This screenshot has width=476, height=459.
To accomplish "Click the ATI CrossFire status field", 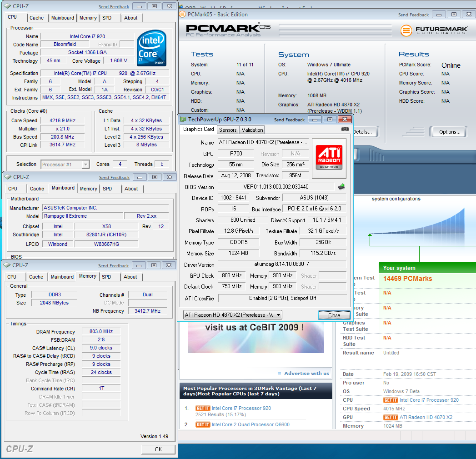I will 282,298.
